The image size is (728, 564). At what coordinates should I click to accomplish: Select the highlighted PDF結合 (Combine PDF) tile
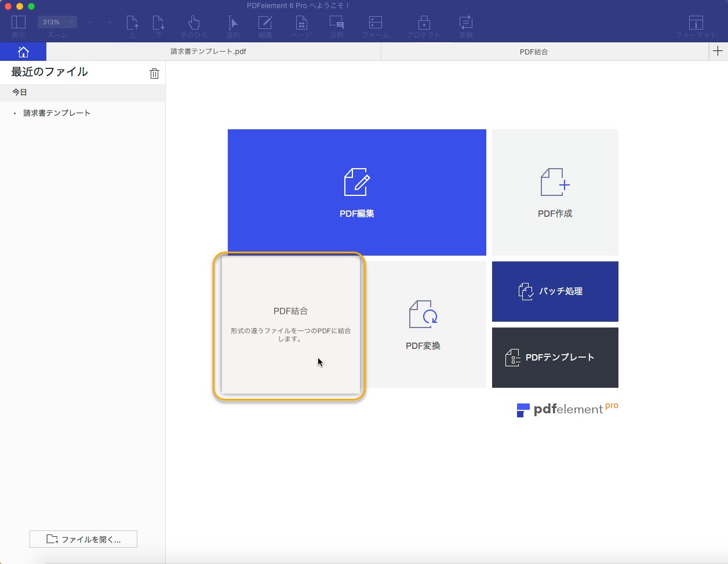click(290, 325)
